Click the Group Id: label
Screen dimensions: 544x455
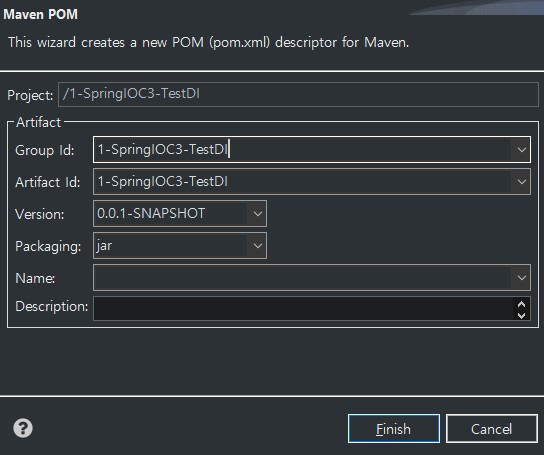(x=45, y=150)
